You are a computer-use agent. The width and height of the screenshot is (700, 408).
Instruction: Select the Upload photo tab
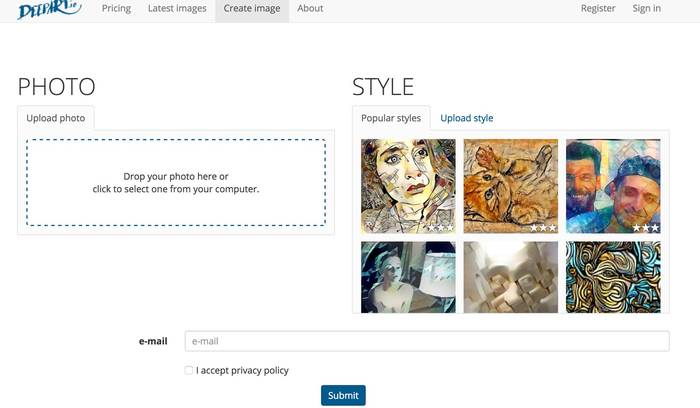coord(56,118)
